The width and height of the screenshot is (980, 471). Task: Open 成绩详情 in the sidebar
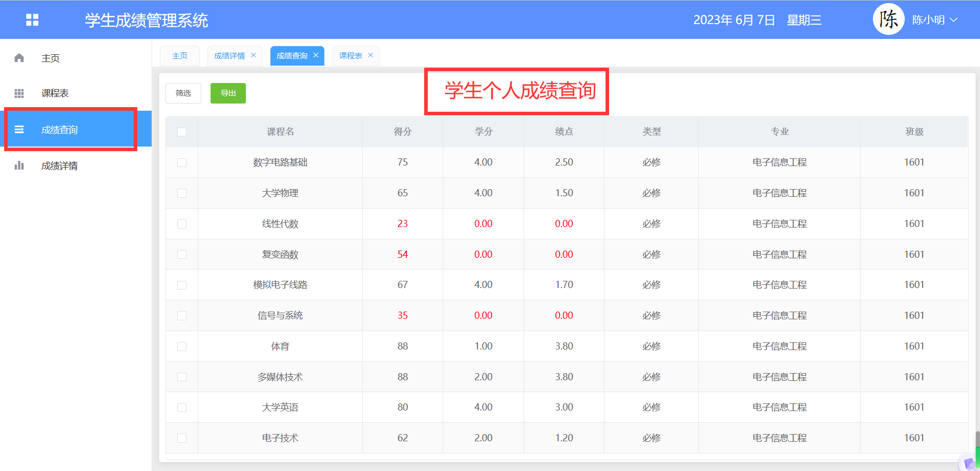click(x=76, y=166)
